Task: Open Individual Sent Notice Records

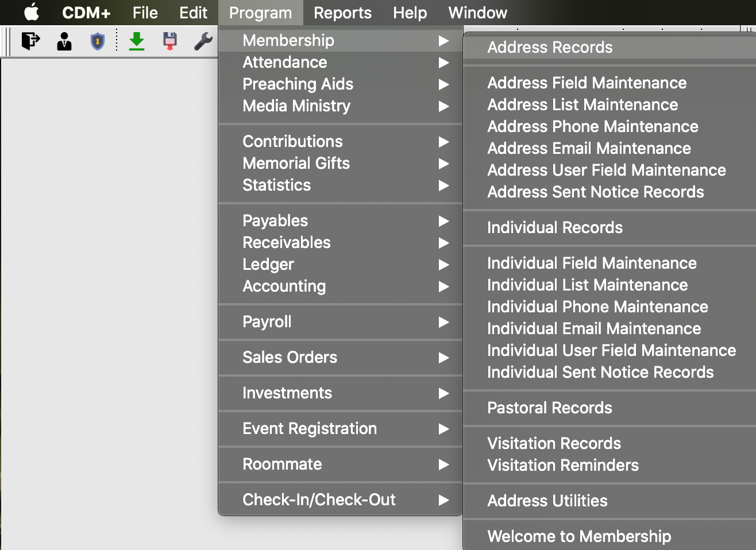Action: pyautogui.click(x=600, y=372)
